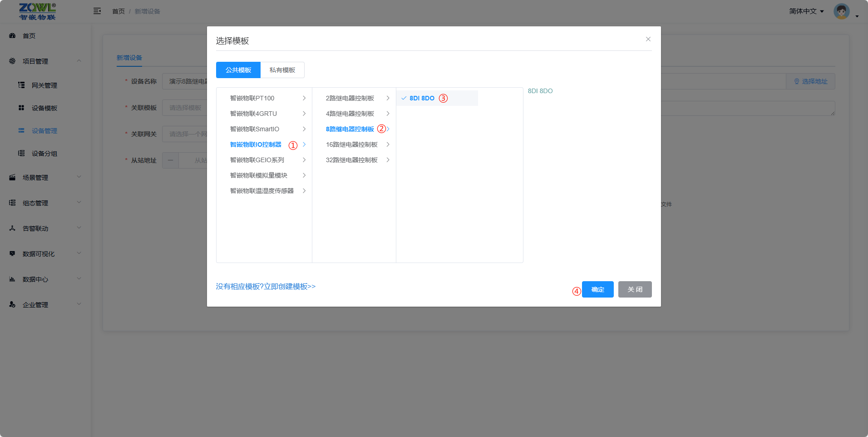Click the ZQWL logo in the sidebar
The width and height of the screenshot is (868, 437).
(37, 11)
